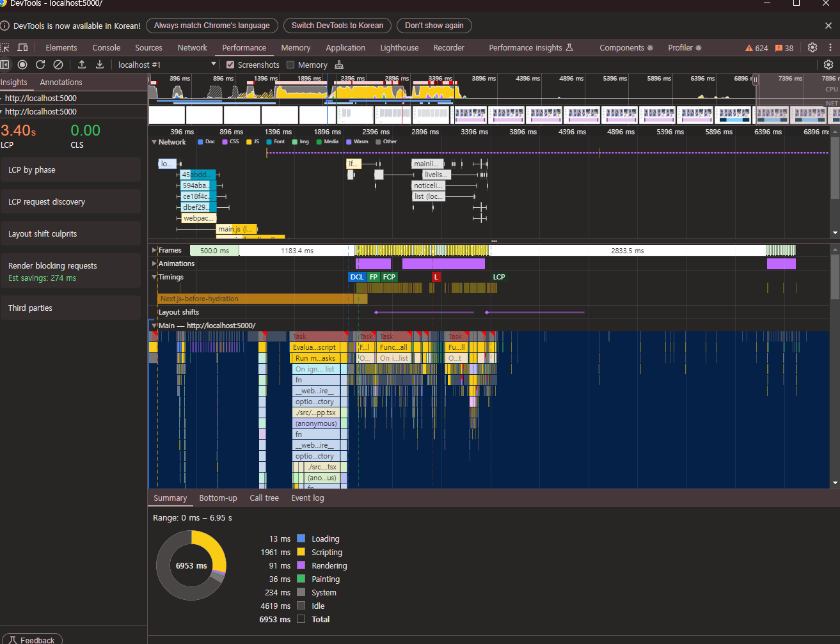Click the 38 issues indicator
Viewport: 840px width, 644px height.
(784, 48)
